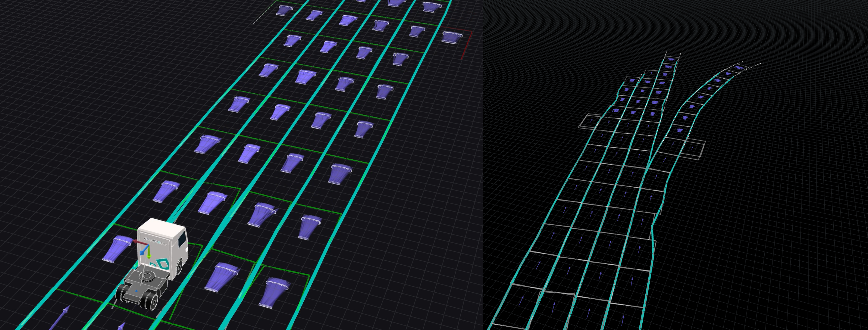This screenshot has height=330, width=868.
Task: Click the truck's side window
Action: pyautogui.click(x=182, y=239)
